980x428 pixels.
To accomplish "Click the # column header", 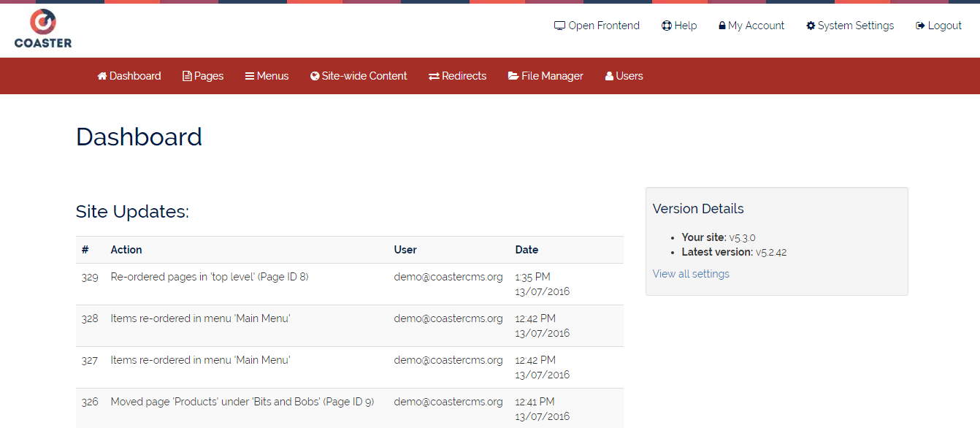I will point(85,250).
